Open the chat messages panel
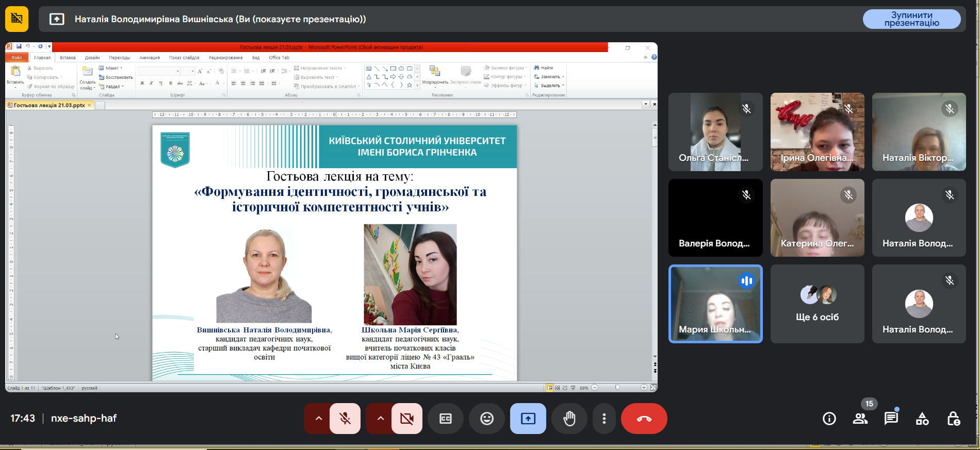The image size is (980, 450). click(x=891, y=419)
